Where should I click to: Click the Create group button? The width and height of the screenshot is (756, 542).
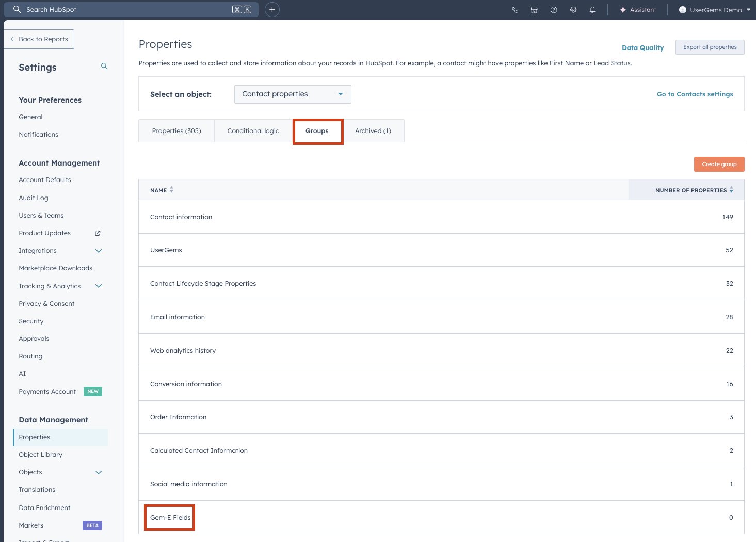[x=719, y=164]
